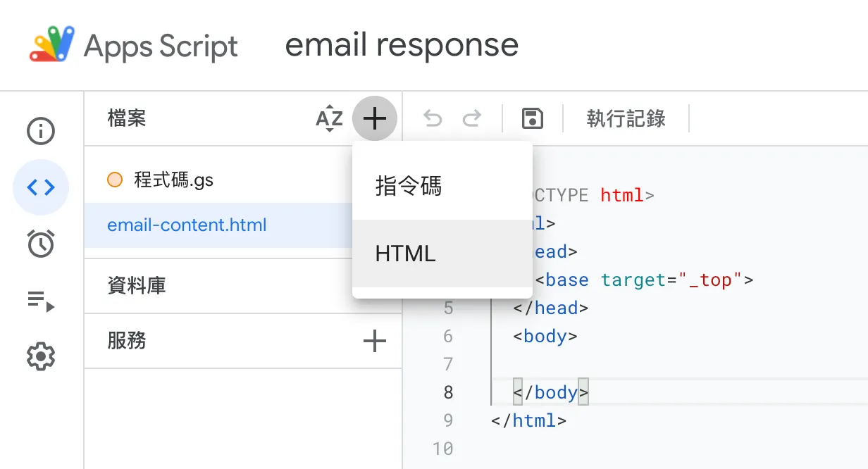The width and height of the screenshot is (868, 469).
Task: Select the code editor icon in sidebar
Action: (x=40, y=187)
